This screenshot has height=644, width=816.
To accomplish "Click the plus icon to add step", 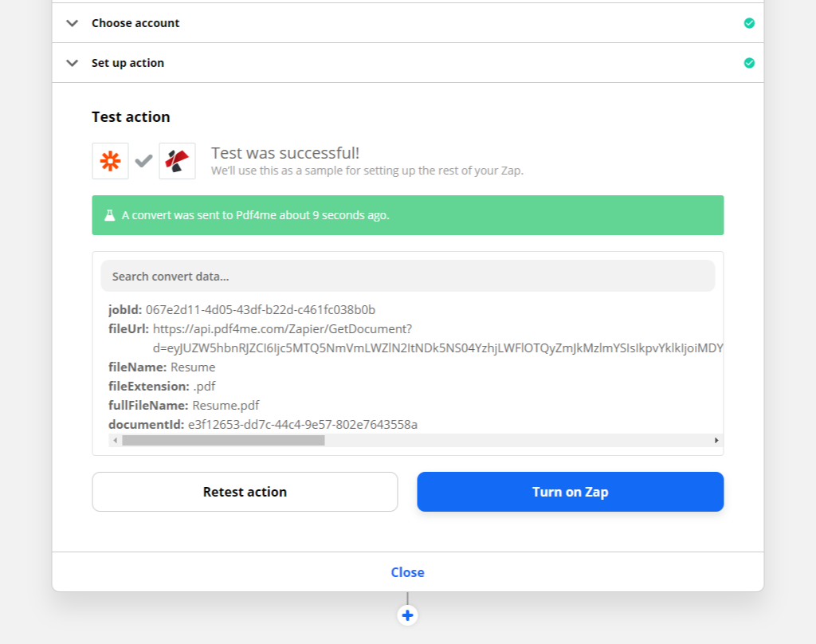I will (407, 615).
